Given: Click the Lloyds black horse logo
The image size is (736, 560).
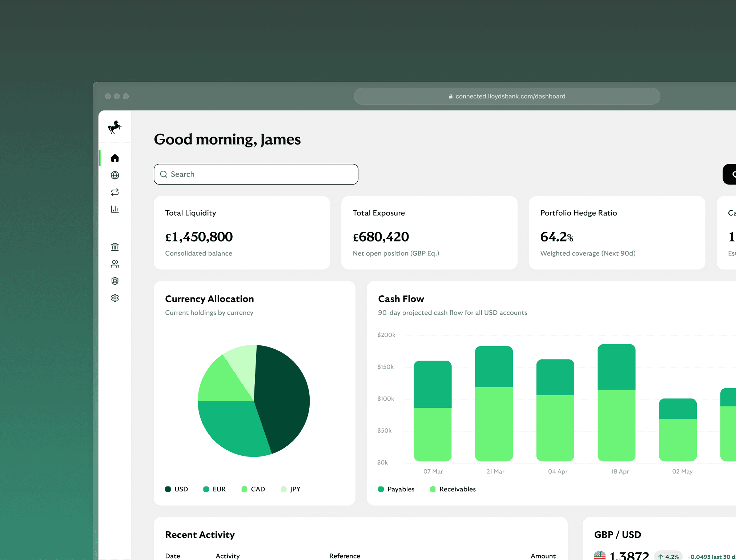Looking at the screenshot, I should (114, 127).
